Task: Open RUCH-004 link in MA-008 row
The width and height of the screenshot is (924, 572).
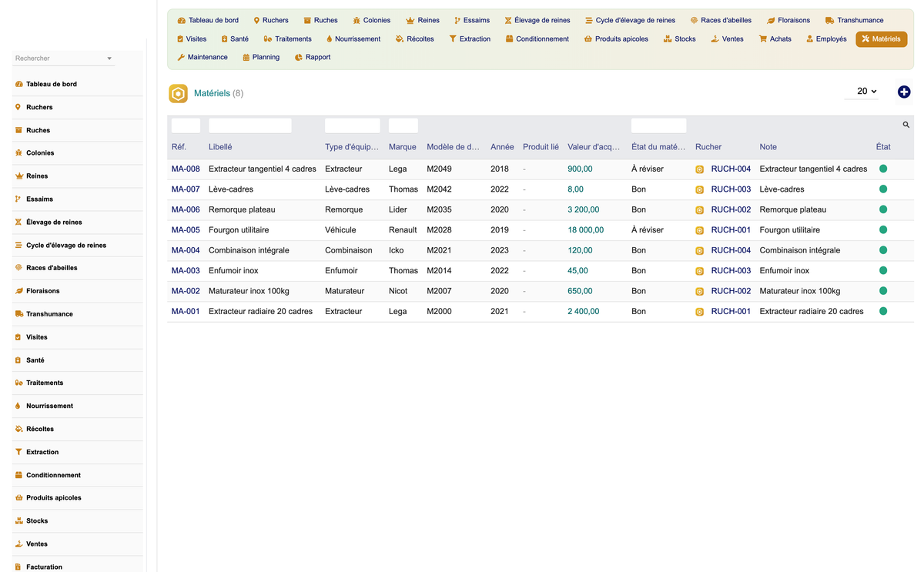Action: coord(731,169)
